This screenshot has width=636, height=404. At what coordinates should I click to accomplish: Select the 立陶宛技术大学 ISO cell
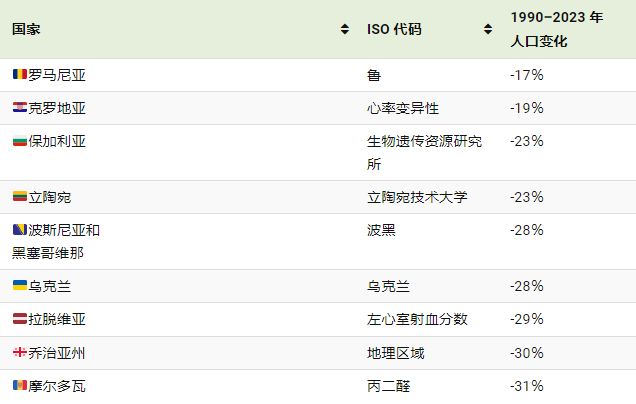point(417,197)
